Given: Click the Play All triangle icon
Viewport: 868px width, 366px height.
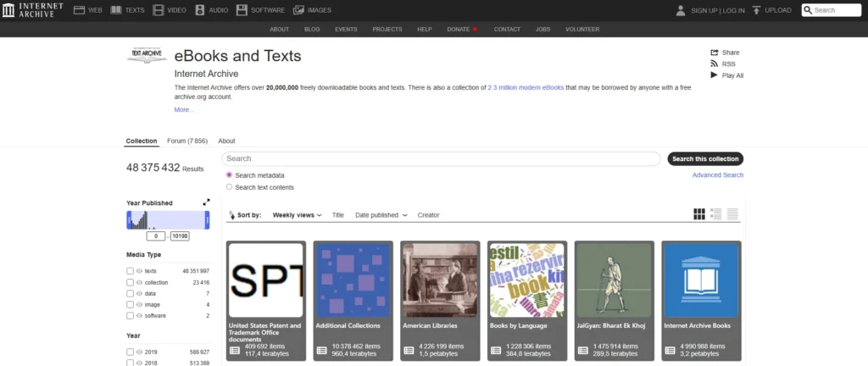Looking at the screenshot, I should coord(714,75).
